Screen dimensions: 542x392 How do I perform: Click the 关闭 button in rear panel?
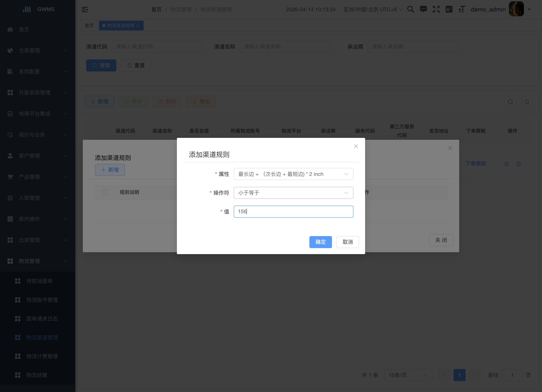point(441,240)
